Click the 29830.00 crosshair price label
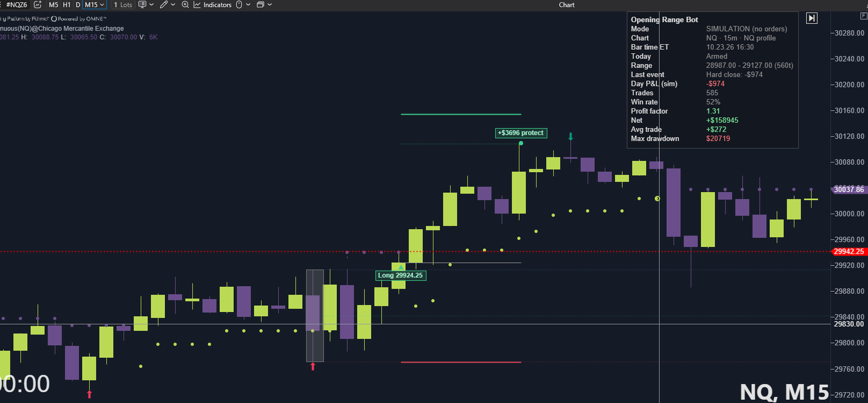 pyautogui.click(x=849, y=324)
